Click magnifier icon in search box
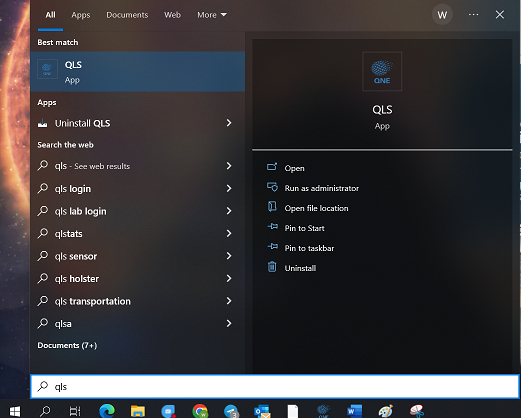521x418 pixels. (x=43, y=386)
